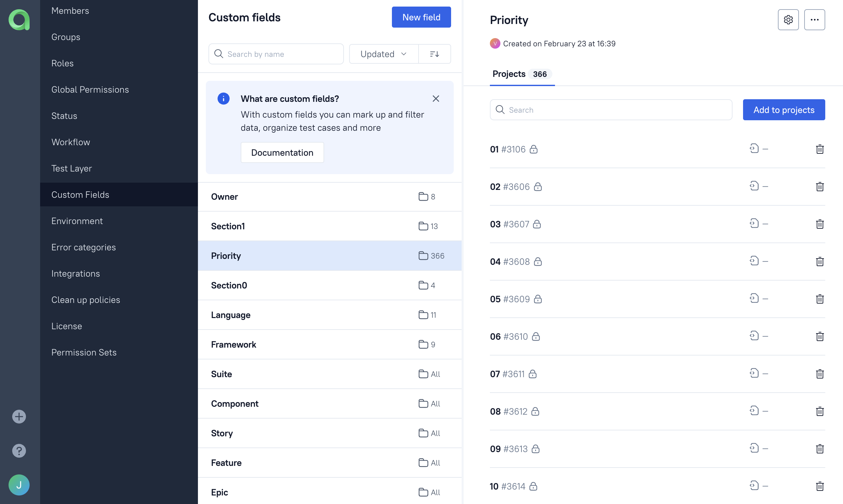Delete project 01 #3106 from field
The image size is (843, 504).
(x=820, y=149)
